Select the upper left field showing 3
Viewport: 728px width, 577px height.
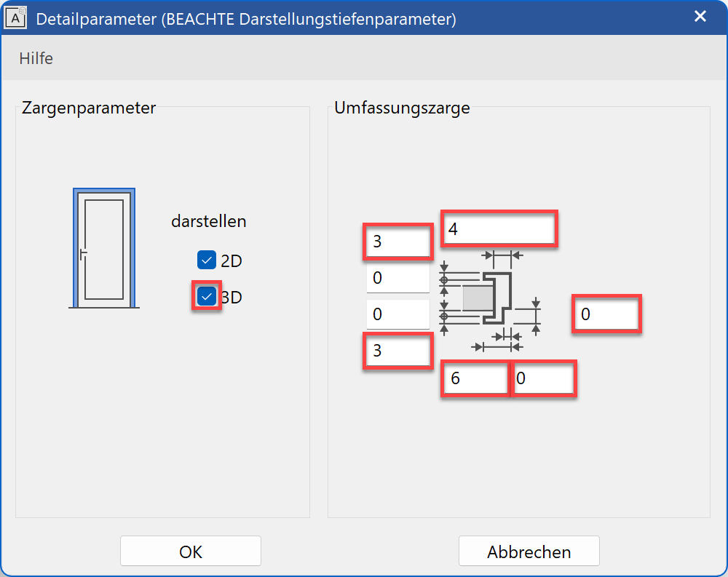[397, 242]
